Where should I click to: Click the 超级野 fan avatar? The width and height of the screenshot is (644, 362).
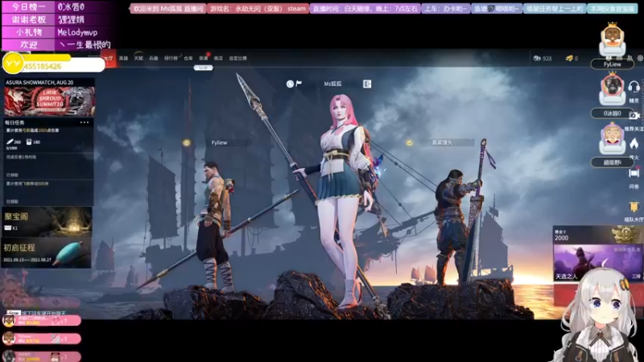(612, 138)
